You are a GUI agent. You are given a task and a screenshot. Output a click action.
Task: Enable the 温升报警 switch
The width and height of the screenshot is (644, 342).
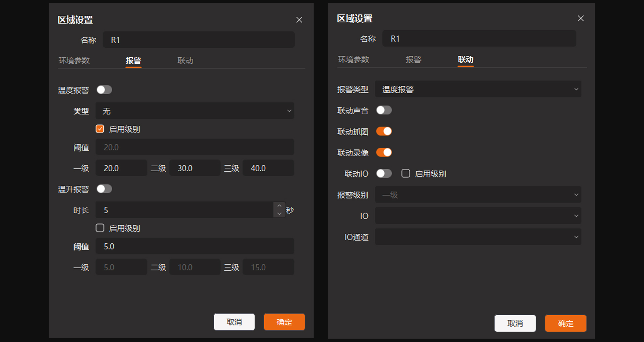click(104, 189)
